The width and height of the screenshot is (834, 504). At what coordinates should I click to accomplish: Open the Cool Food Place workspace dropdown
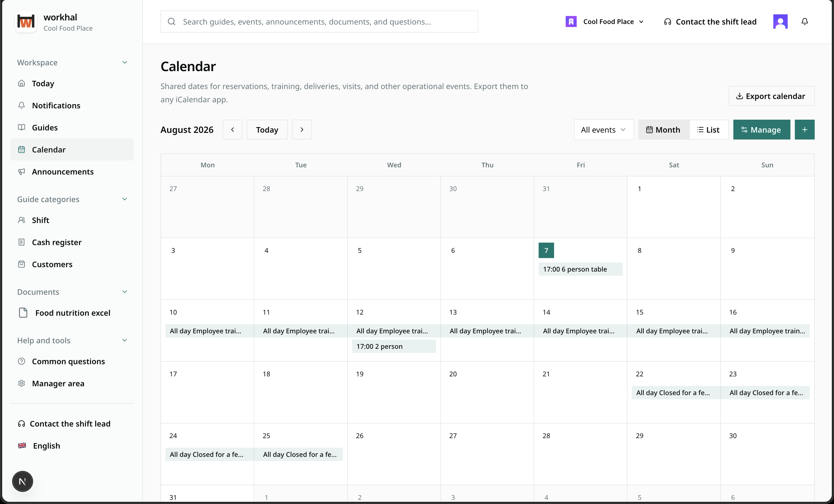pyautogui.click(x=605, y=22)
